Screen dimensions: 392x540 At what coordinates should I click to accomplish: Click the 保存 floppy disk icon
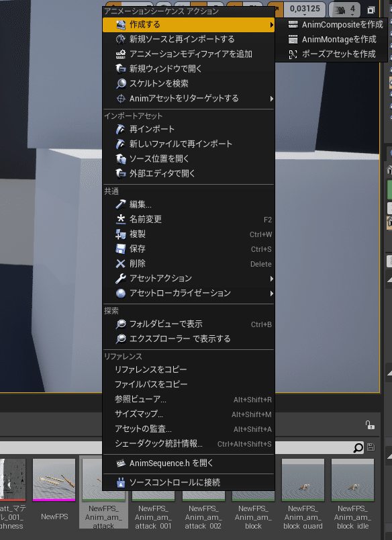[120, 249]
